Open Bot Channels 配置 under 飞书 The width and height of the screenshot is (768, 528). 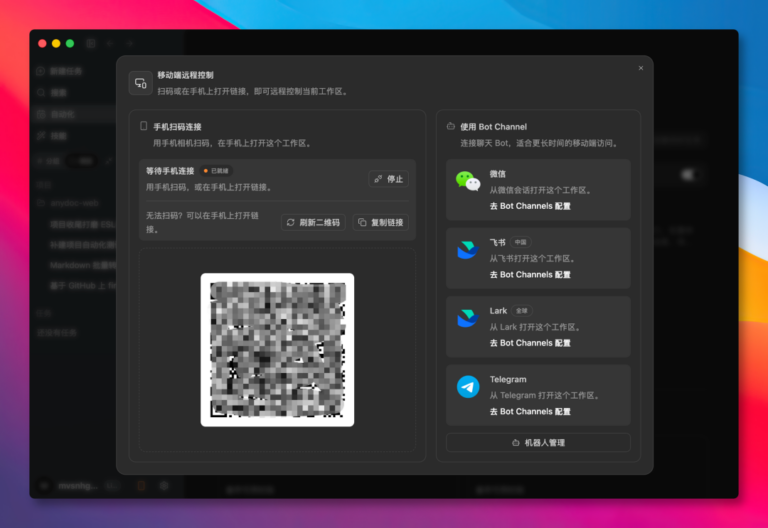click(530, 275)
